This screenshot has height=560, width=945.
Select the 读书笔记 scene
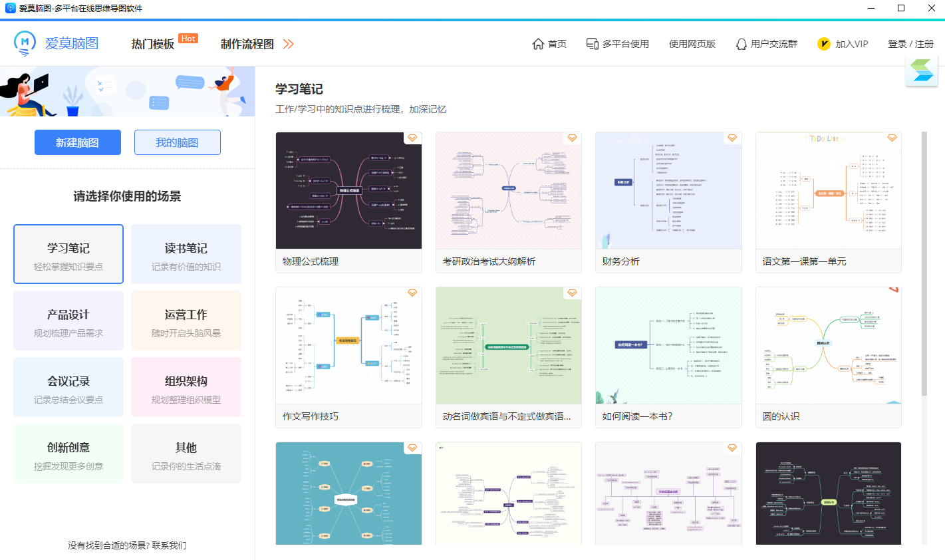[x=186, y=254]
